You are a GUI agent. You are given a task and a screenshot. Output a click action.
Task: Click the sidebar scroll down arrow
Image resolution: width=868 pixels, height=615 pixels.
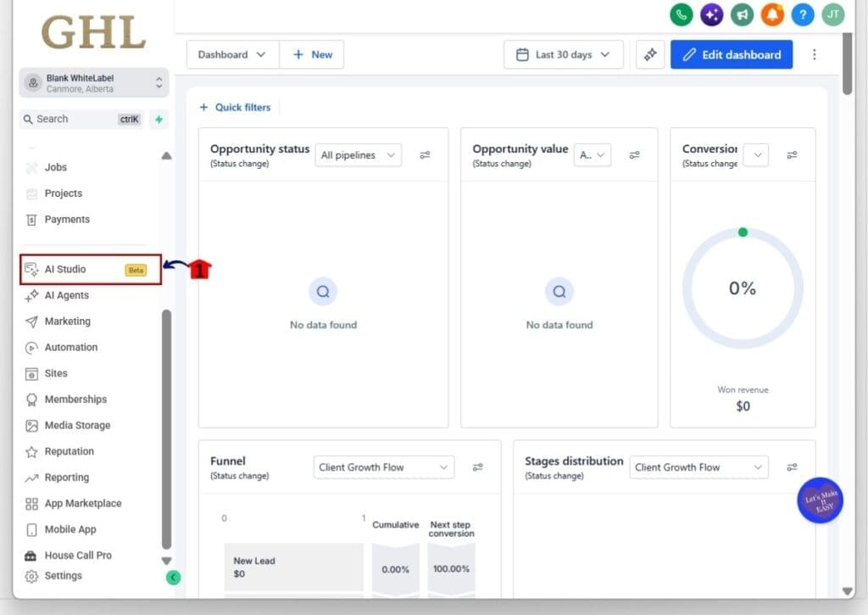tap(166, 561)
